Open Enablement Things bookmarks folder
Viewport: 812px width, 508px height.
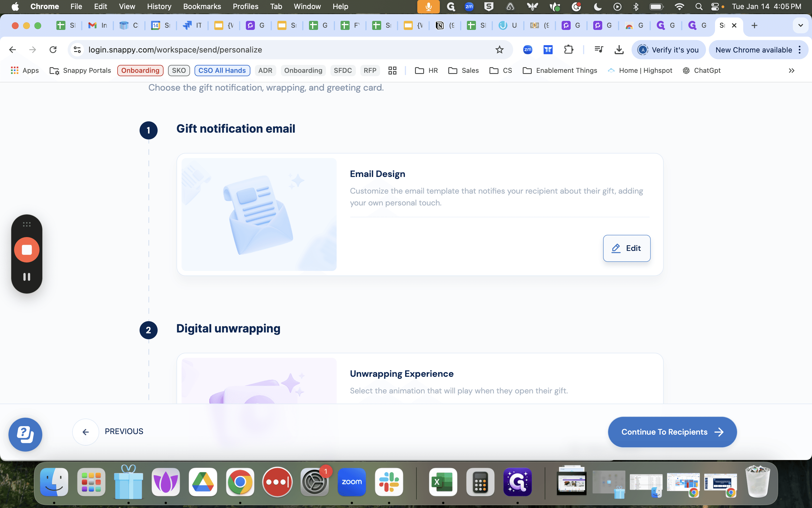click(x=560, y=71)
